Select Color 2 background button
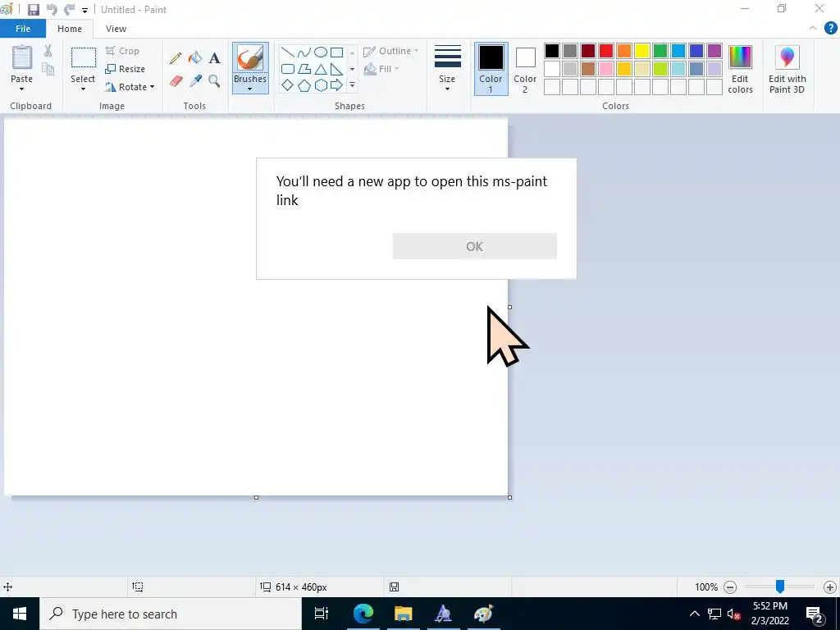Image resolution: width=840 pixels, height=630 pixels. click(525, 69)
